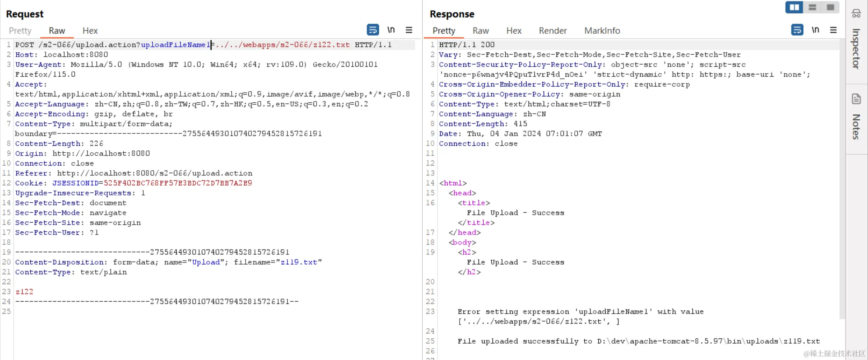
Task: Show non-printable characters (\n) in Response panel
Action: [x=815, y=30]
